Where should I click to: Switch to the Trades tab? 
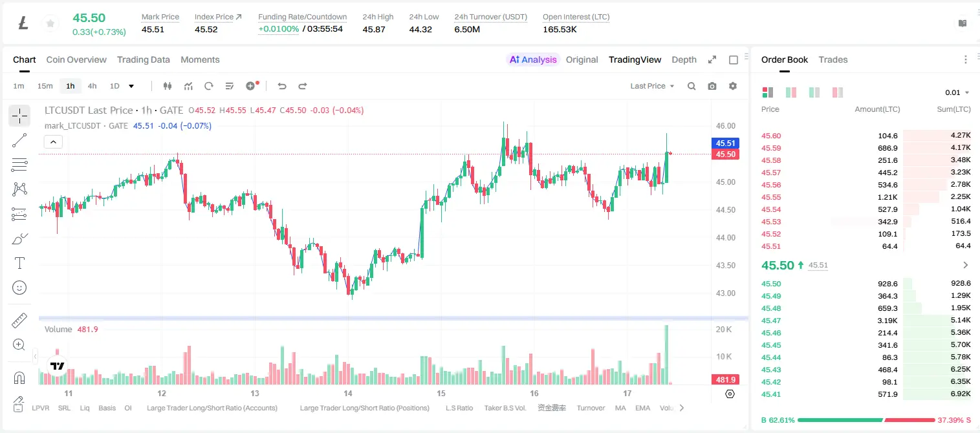(x=833, y=59)
